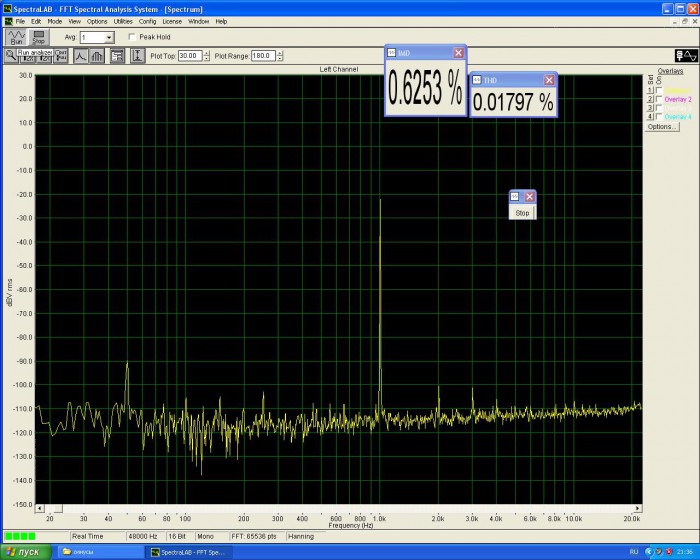Image resolution: width=700 pixels, height=560 pixels.
Task: Open the Avg dropdown list
Action: pyautogui.click(x=109, y=38)
